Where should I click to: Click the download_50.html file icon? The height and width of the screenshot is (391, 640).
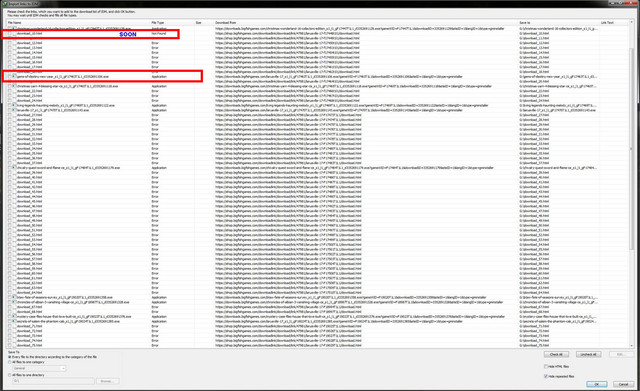pos(14,225)
